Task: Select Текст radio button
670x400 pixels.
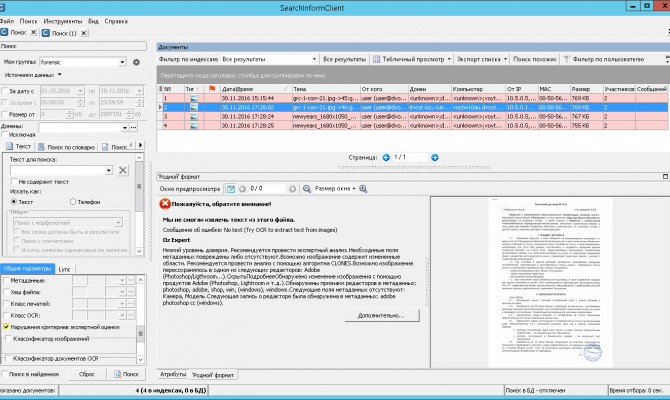Action: point(14,202)
